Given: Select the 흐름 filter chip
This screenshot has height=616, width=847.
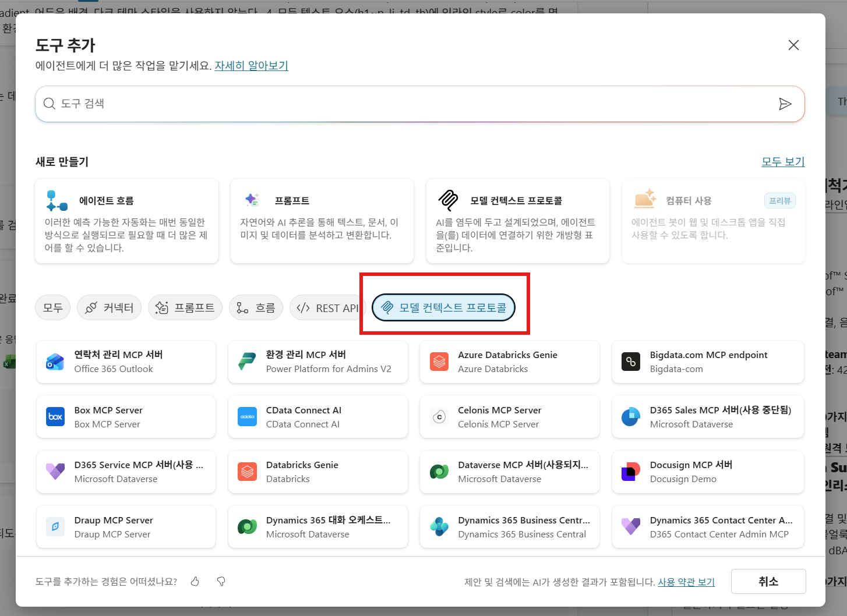Looking at the screenshot, I should (256, 307).
